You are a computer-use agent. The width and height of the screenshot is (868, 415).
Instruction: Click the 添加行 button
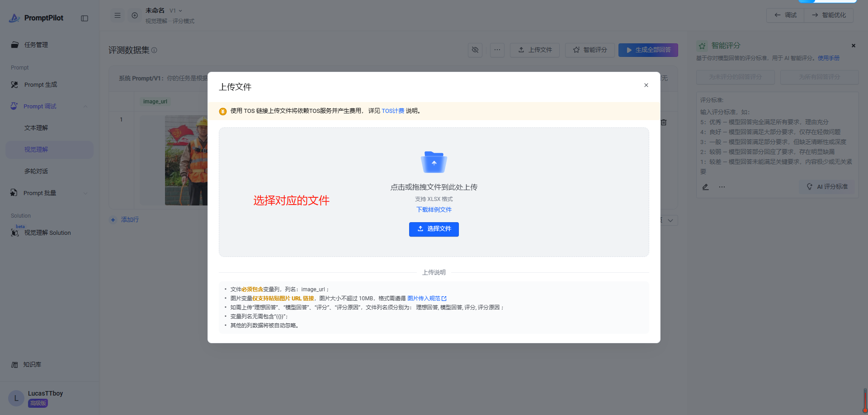(125, 220)
